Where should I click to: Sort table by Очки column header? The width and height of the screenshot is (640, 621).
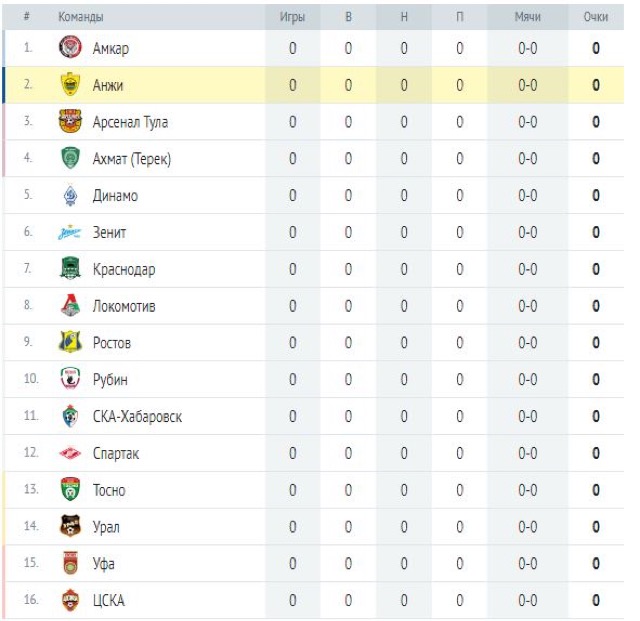click(595, 18)
